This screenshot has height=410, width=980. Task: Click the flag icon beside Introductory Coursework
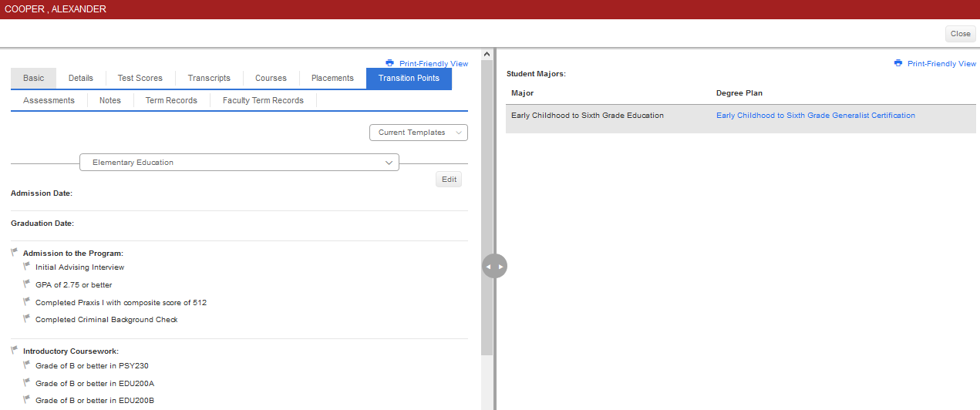15,350
